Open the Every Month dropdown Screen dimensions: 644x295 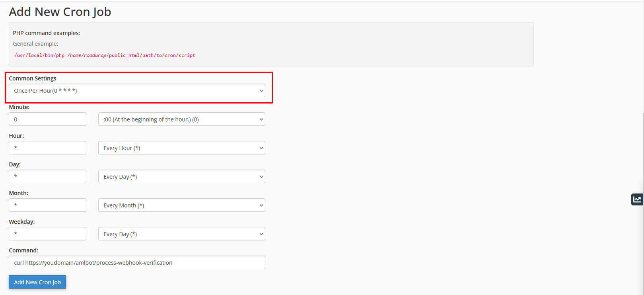181,205
